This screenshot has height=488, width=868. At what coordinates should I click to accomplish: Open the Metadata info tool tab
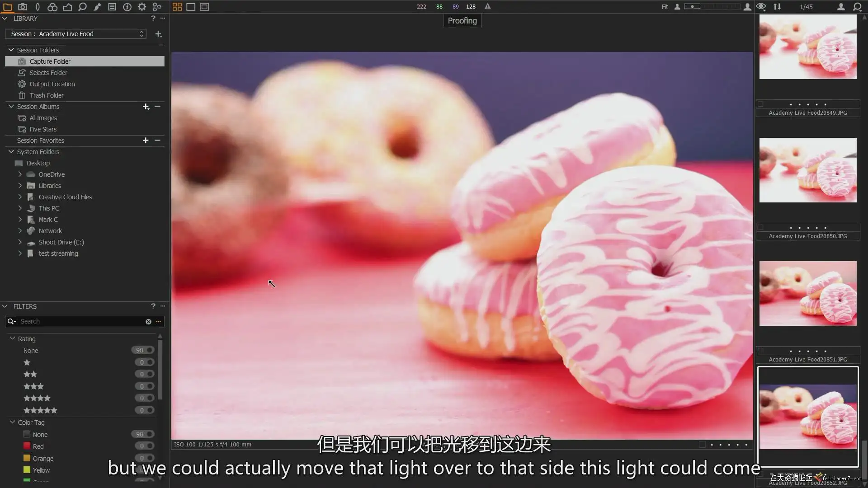click(127, 7)
